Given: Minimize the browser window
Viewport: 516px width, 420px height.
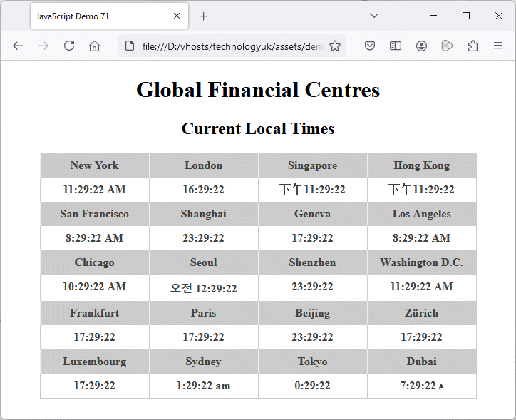Looking at the screenshot, I should tap(433, 16).
